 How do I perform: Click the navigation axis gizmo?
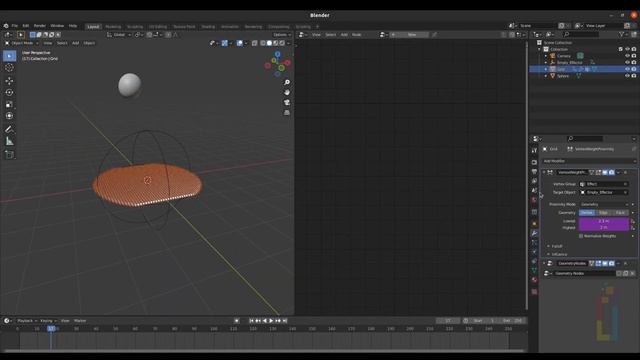[x=278, y=64]
